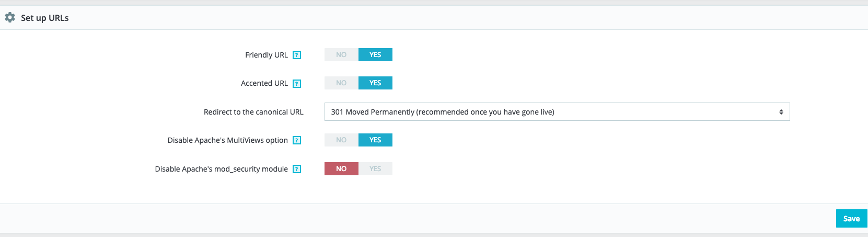Turn MultiViews disable option to YES
This screenshot has height=237, width=868.
click(x=375, y=140)
